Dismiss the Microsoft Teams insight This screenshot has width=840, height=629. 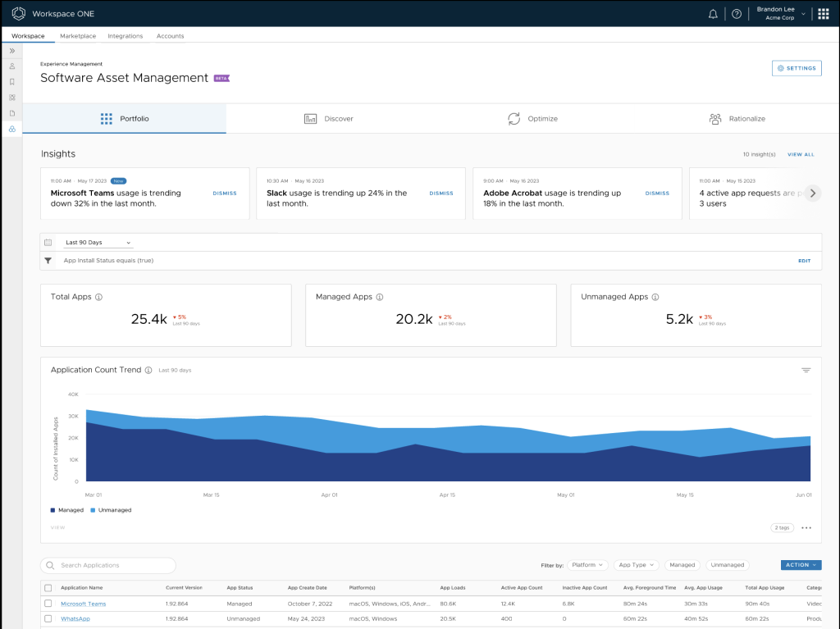(x=224, y=194)
